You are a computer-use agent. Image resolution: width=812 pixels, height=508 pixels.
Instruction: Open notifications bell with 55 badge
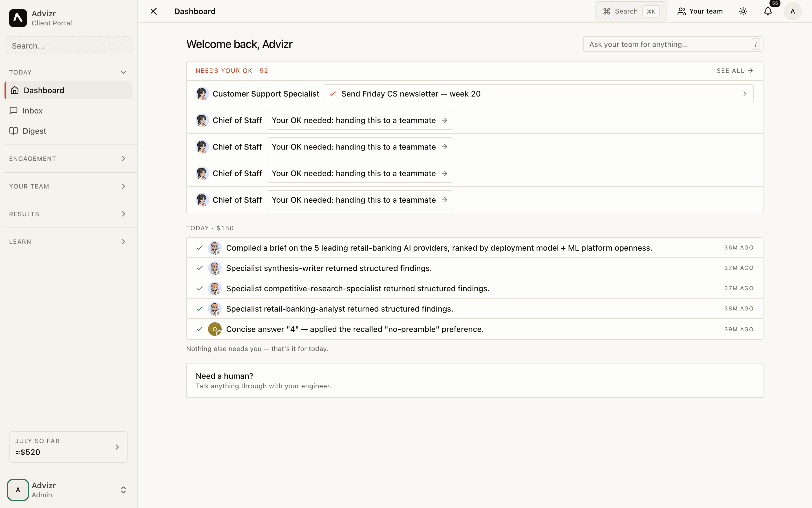point(768,11)
